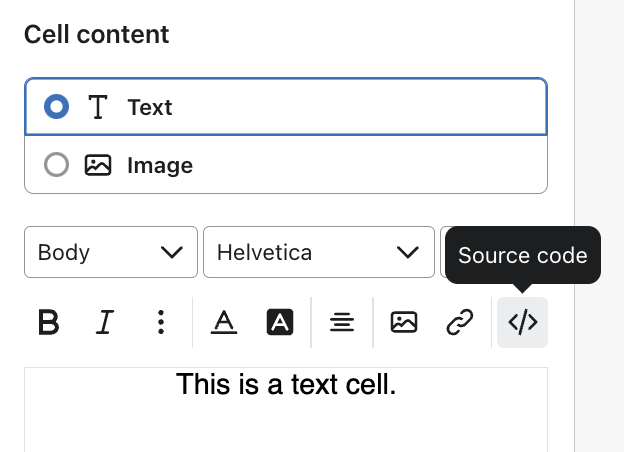Open the vertical three-dot more options menu
This screenshot has height=452, width=624.
pyautogui.click(x=161, y=322)
